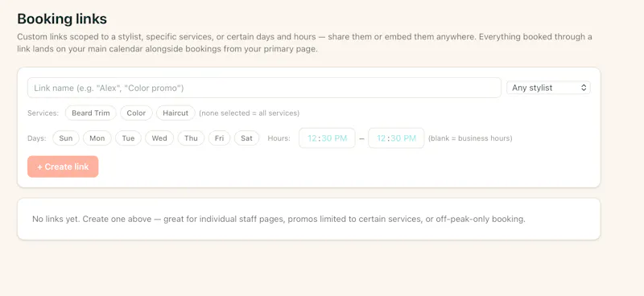The height and width of the screenshot is (296, 644).
Task: Toggle the Haircut service chip
Action: click(175, 113)
